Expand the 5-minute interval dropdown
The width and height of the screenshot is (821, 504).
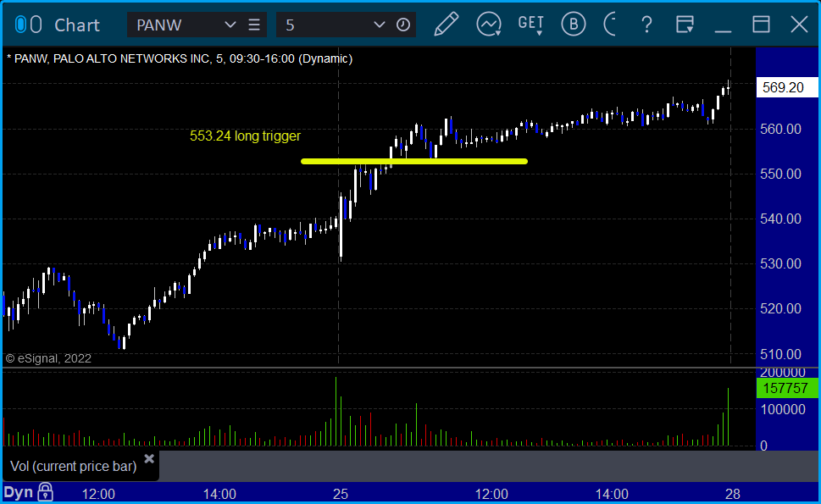click(379, 25)
